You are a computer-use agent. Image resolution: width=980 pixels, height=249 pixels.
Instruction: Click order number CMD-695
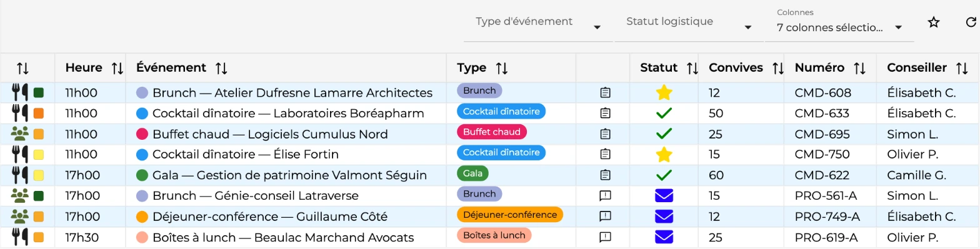pos(822,134)
